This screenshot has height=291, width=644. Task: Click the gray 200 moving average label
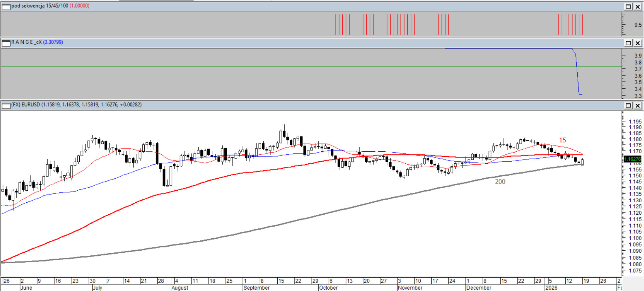click(x=500, y=182)
